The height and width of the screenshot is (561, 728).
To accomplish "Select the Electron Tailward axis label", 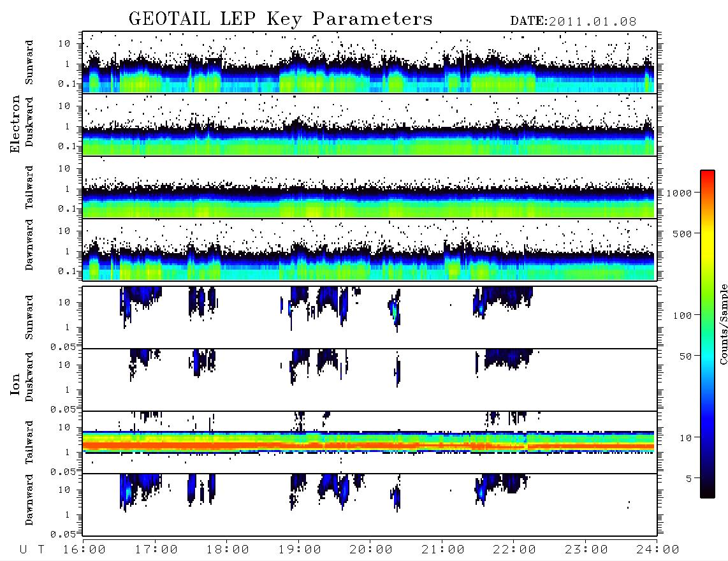I will pos(29,187).
